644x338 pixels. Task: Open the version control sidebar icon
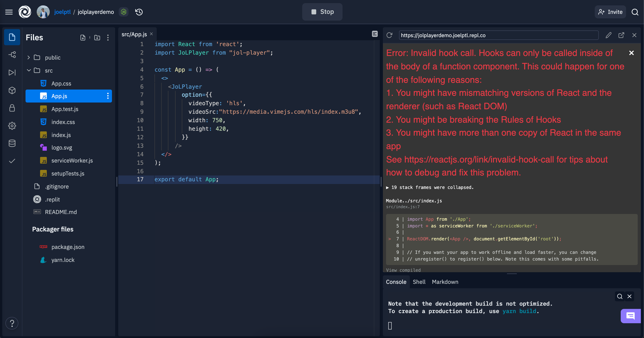tap(12, 54)
